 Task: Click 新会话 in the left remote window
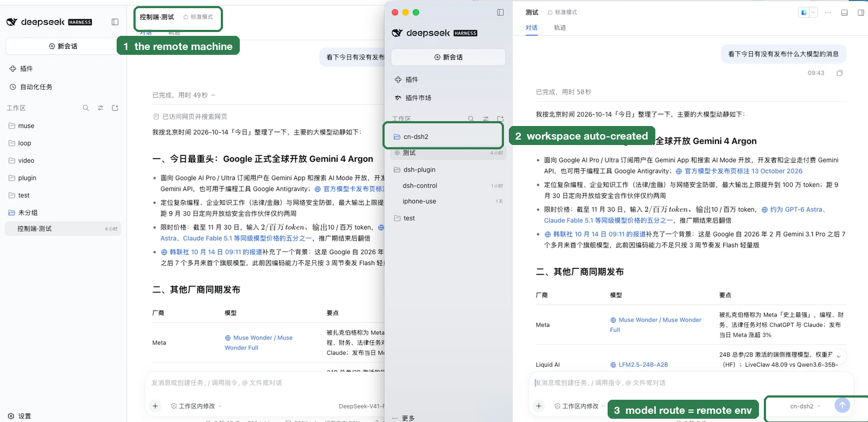click(x=63, y=46)
